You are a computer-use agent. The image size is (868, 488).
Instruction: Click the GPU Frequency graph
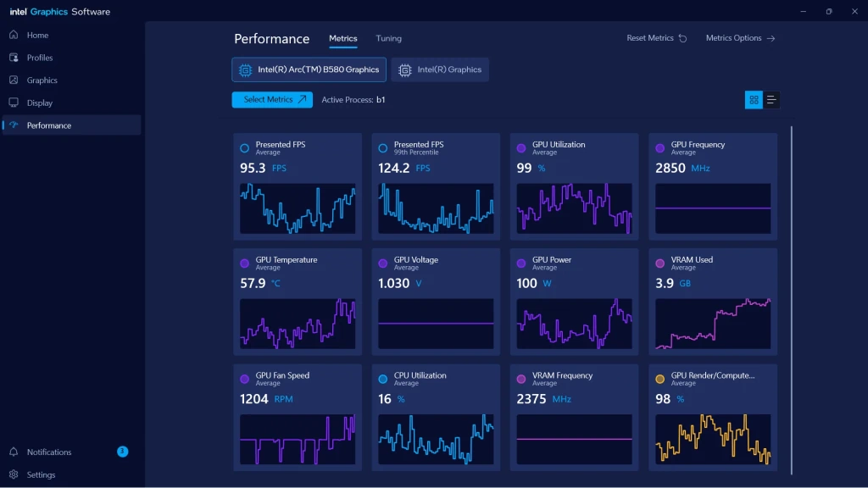click(713, 208)
